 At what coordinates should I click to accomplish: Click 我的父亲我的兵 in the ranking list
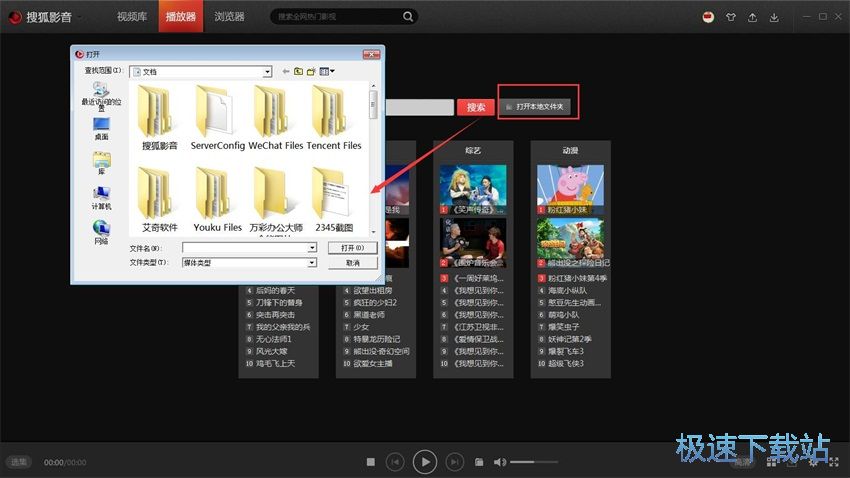point(283,327)
